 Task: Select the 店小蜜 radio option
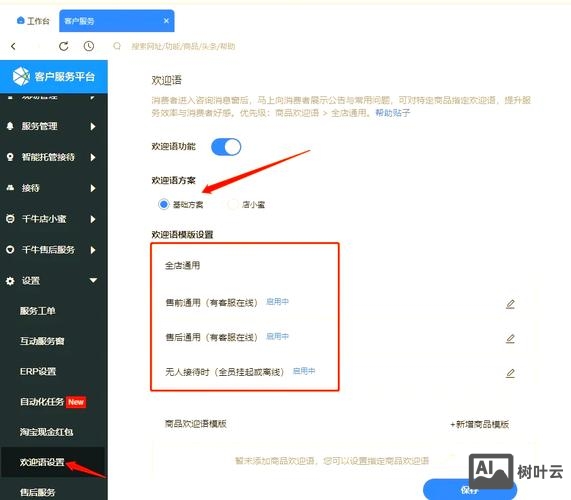(x=233, y=204)
